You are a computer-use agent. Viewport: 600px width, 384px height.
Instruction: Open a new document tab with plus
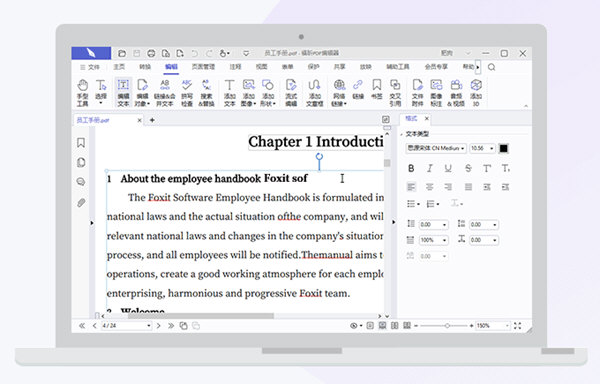(x=152, y=120)
